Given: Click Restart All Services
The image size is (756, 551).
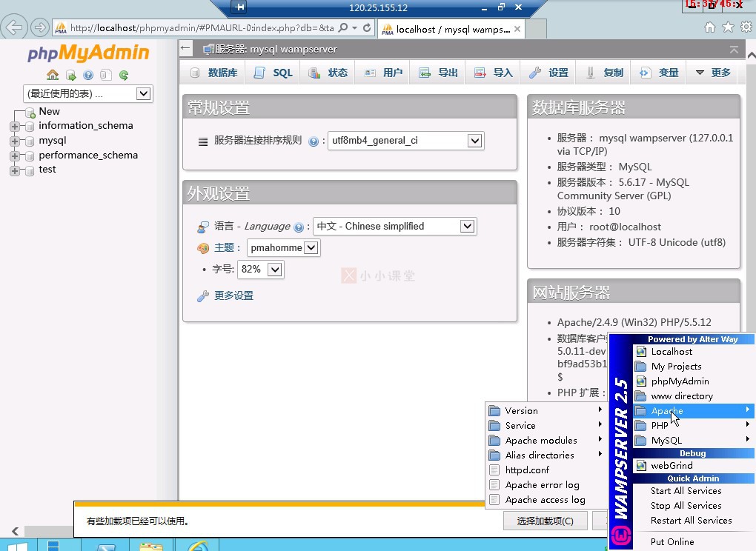Looking at the screenshot, I should 693,521.
